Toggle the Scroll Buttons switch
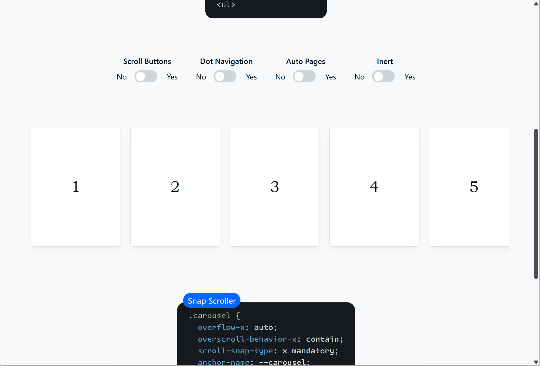This screenshot has height=366, width=540. coord(146,76)
